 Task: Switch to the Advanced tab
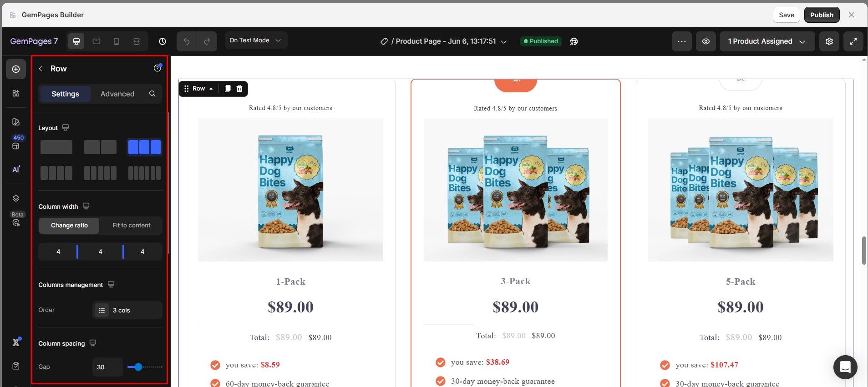(x=117, y=94)
